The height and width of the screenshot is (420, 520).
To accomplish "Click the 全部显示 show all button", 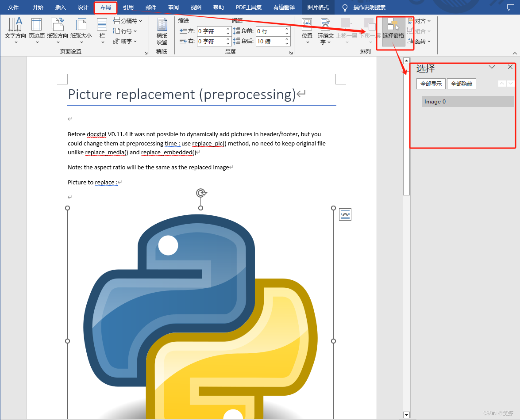I will [x=431, y=84].
